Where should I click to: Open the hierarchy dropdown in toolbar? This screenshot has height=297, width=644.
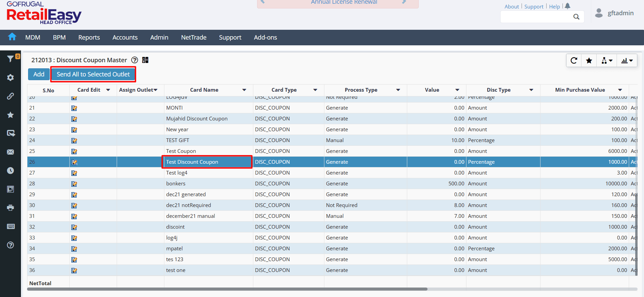point(607,61)
